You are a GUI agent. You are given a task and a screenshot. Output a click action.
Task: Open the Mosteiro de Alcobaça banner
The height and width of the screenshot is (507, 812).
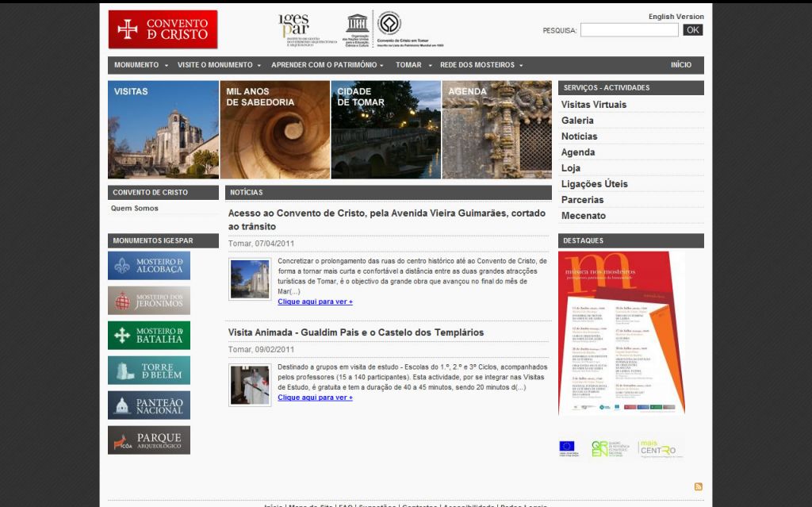(x=149, y=266)
